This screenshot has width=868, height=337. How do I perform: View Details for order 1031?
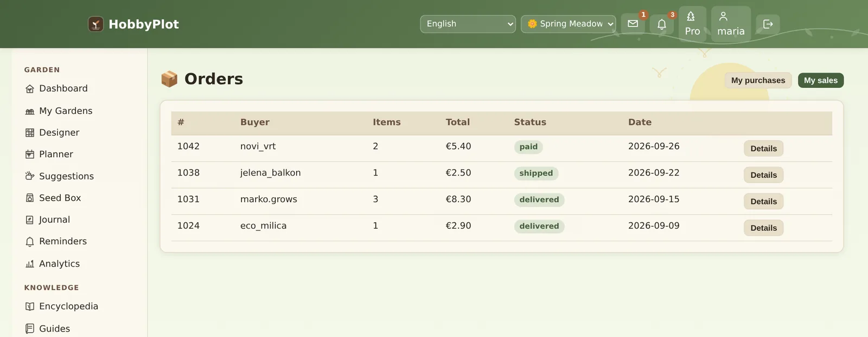[763, 202]
